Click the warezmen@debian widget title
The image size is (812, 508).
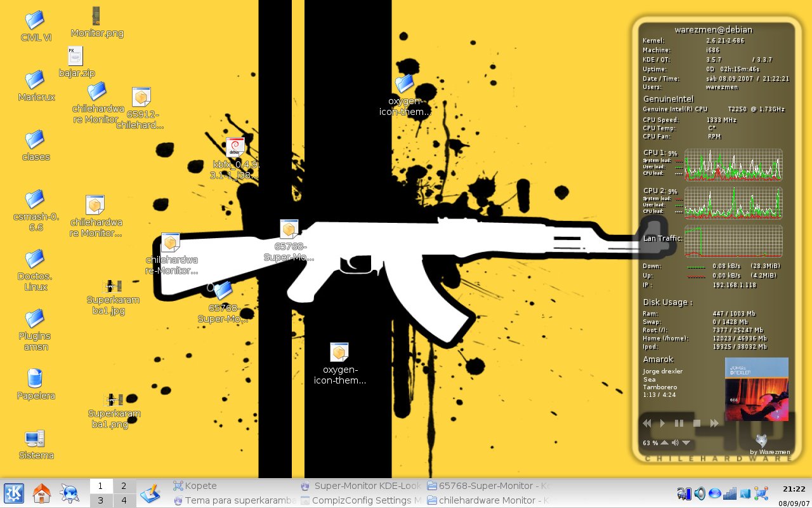click(714, 29)
